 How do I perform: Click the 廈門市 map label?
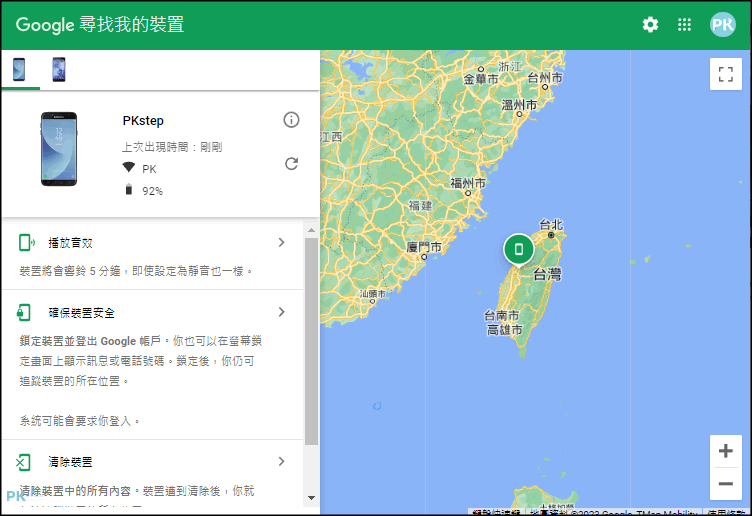coord(423,247)
